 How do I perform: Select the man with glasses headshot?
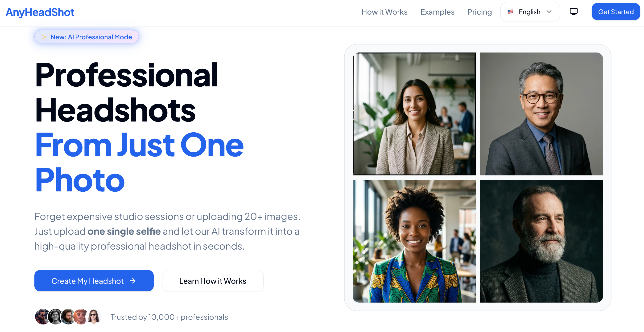pos(541,114)
